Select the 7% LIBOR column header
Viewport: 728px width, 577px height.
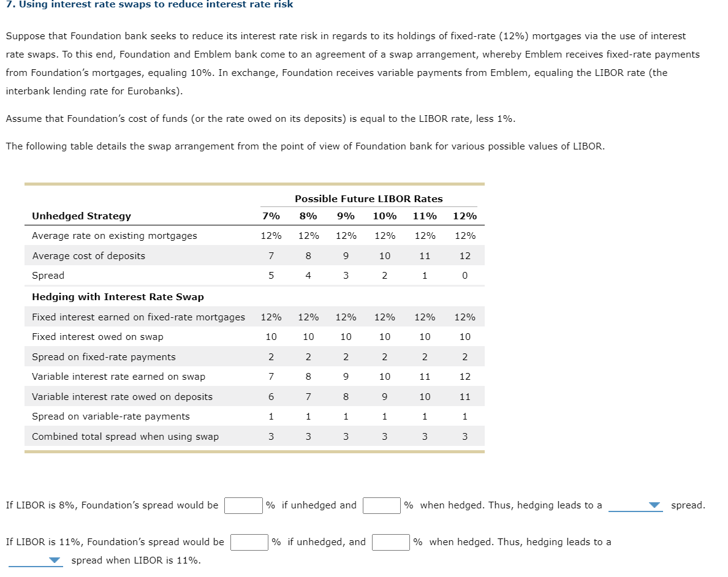coord(271,216)
